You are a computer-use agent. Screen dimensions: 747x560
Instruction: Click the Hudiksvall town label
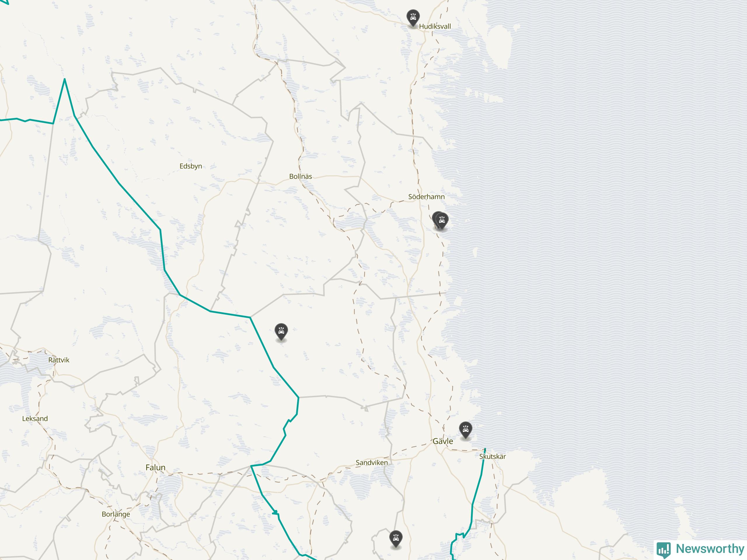(434, 26)
